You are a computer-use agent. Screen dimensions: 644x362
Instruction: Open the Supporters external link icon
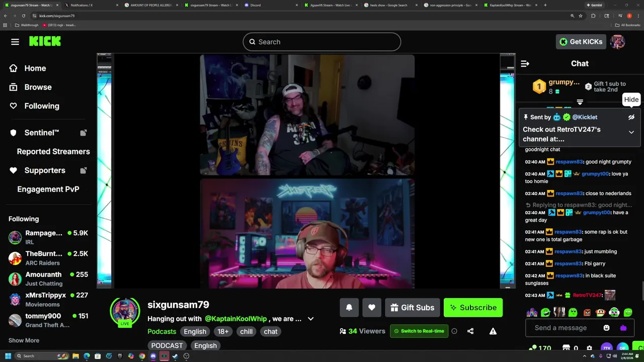pyautogui.click(x=84, y=170)
